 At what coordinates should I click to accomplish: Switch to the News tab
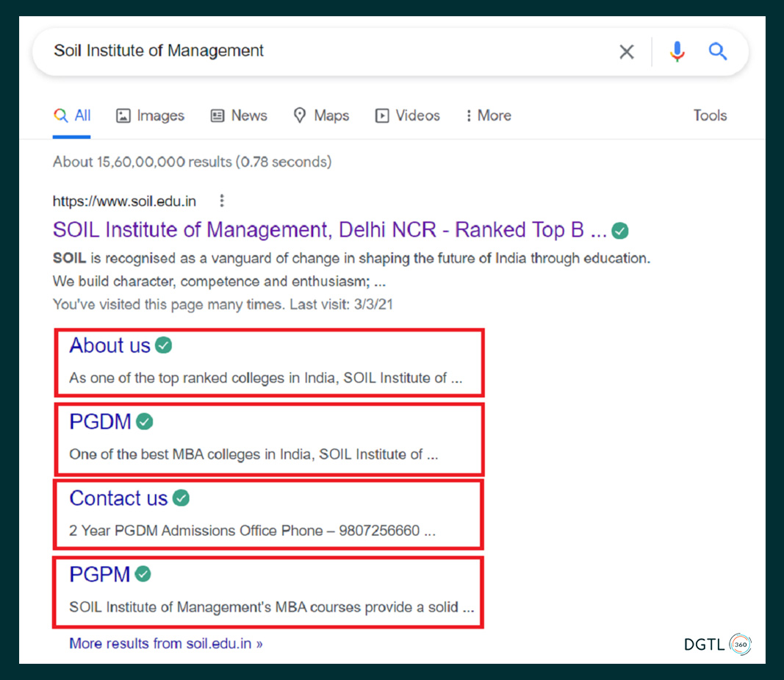[x=239, y=115]
